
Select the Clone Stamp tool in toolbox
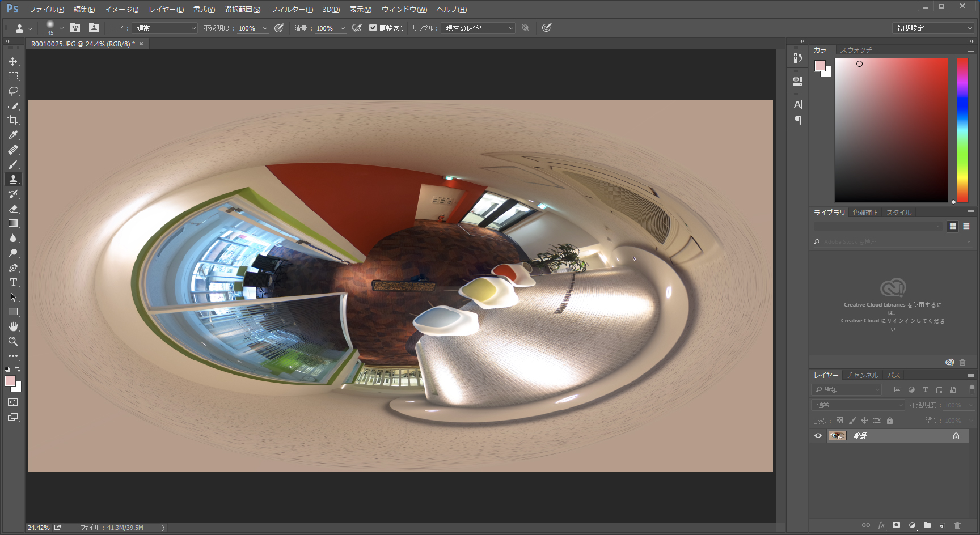(x=13, y=179)
